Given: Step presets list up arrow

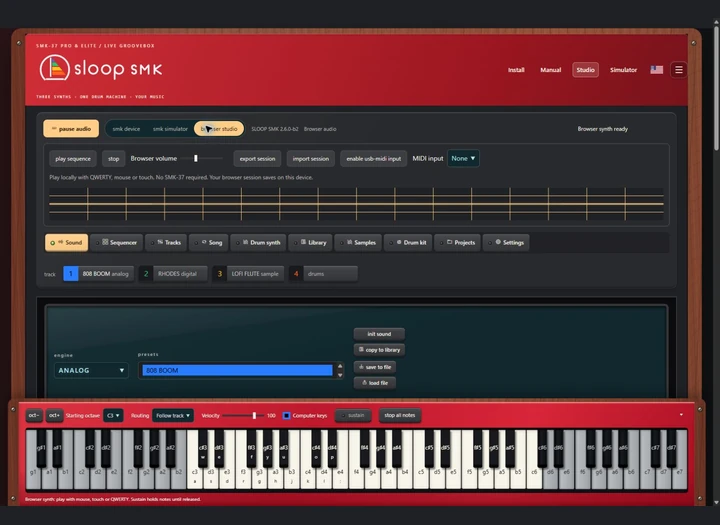Looking at the screenshot, I should (340, 366).
